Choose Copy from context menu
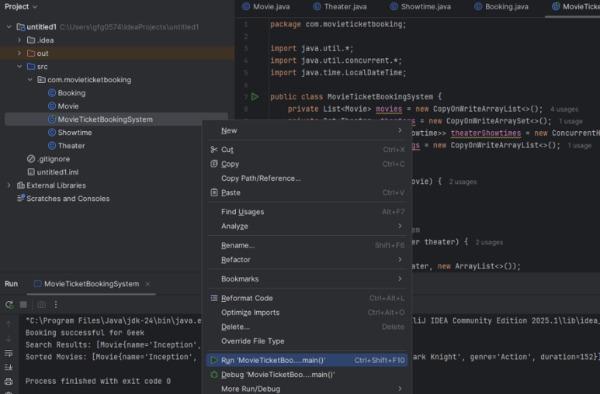600x394 pixels. tap(307, 164)
